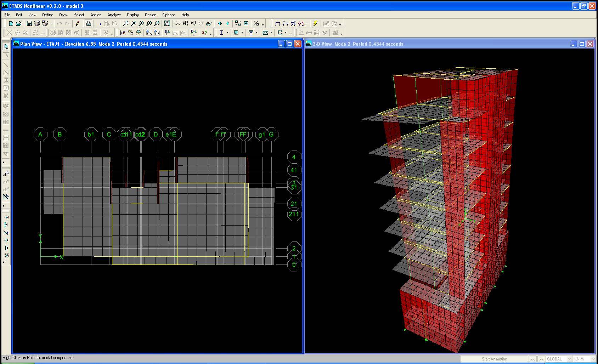Image resolution: width=598 pixels, height=364 pixels.
Task: Open the Display menu
Action: pos(133,15)
